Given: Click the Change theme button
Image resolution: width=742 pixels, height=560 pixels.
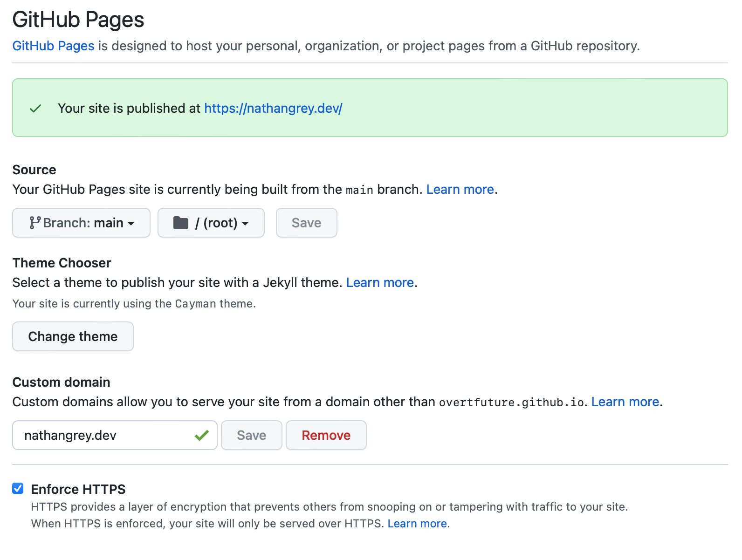Looking at the screenshot, I should point(73,336).
